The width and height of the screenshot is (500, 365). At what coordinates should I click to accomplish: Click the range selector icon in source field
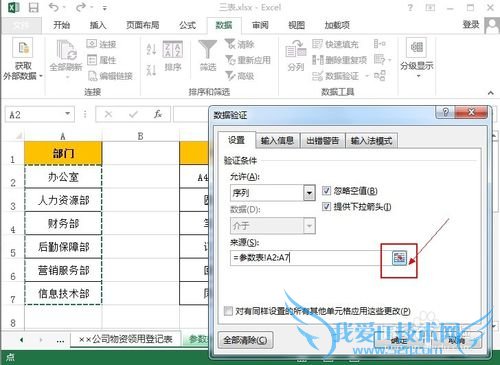coord(399,258)
